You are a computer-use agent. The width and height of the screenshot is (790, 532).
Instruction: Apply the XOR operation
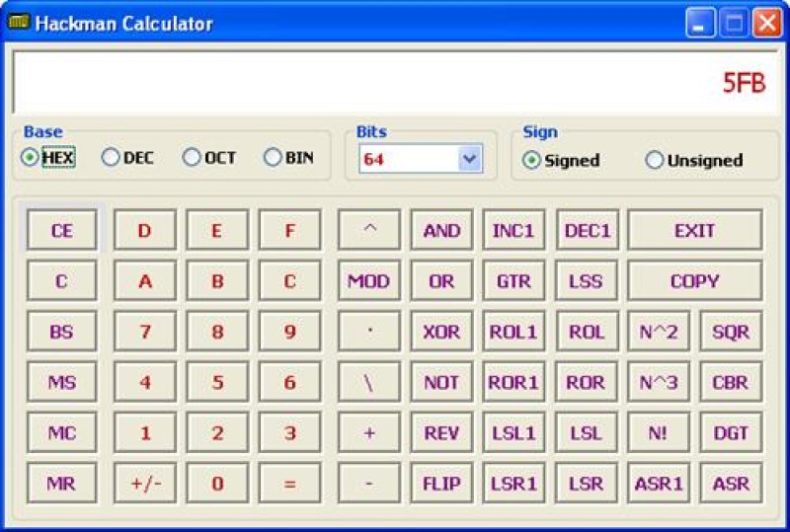pyautogui.click(x=441, y=333)
